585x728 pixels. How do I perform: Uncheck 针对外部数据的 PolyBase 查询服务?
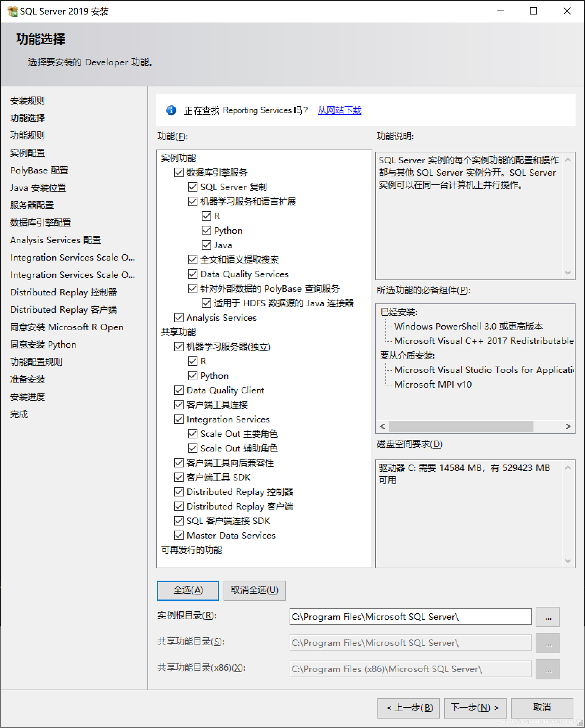[x=193, y=289]
